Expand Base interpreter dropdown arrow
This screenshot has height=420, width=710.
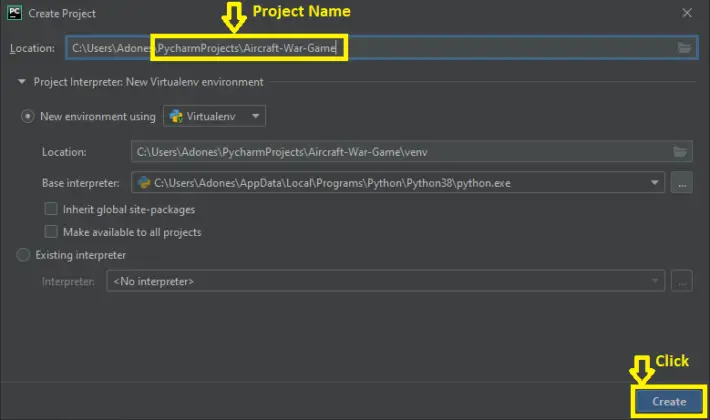click(655, 183)
